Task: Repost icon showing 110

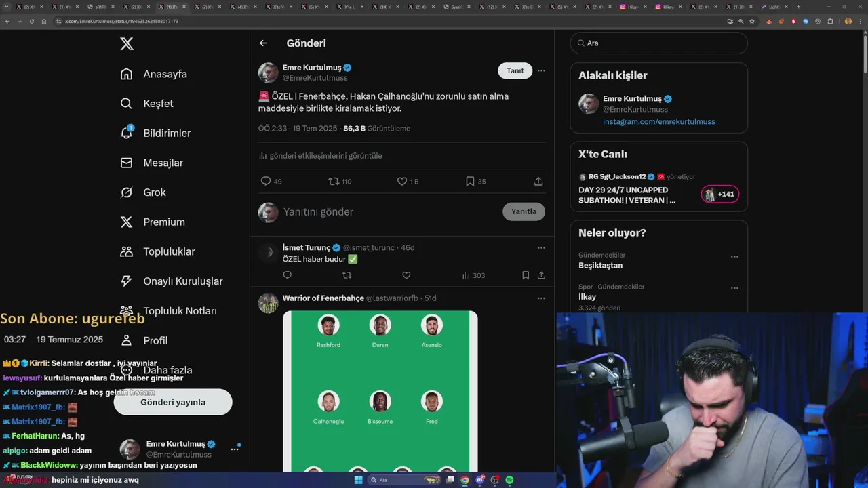Action: point(340,181)
